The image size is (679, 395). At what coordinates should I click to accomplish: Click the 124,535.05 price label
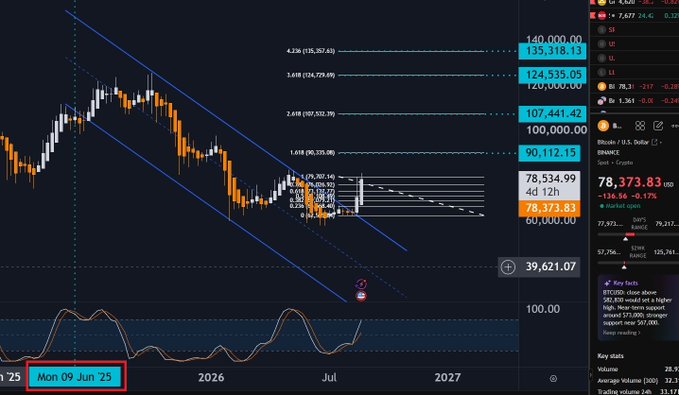pyautogui.click(x=553, y=75)
